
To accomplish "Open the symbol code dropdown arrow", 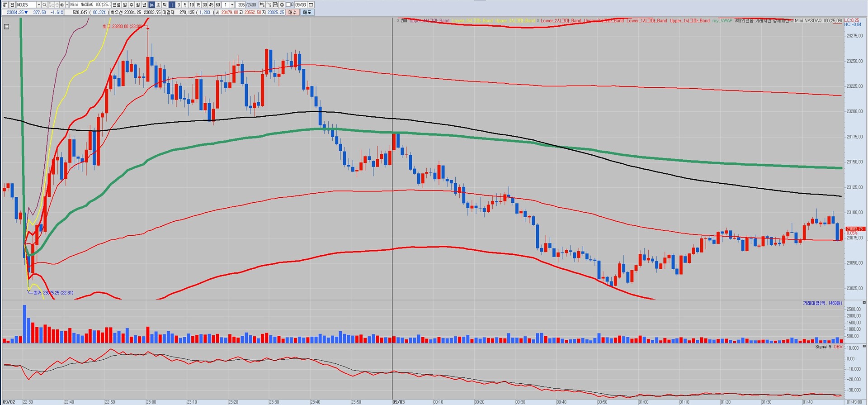I will 39,5.
